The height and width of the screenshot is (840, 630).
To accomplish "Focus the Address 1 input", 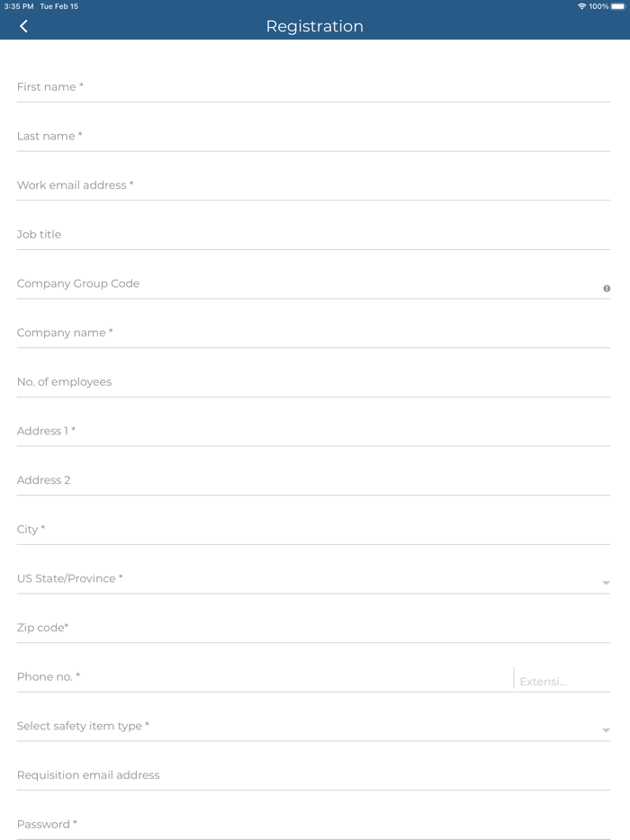I will pyautogui.click(x=313, y=432).
